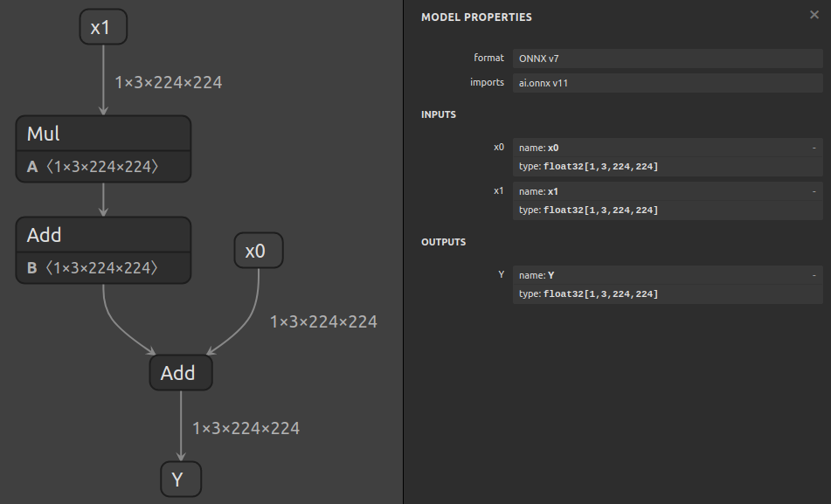Collapse the x0 input details

[x=814, y=148]
